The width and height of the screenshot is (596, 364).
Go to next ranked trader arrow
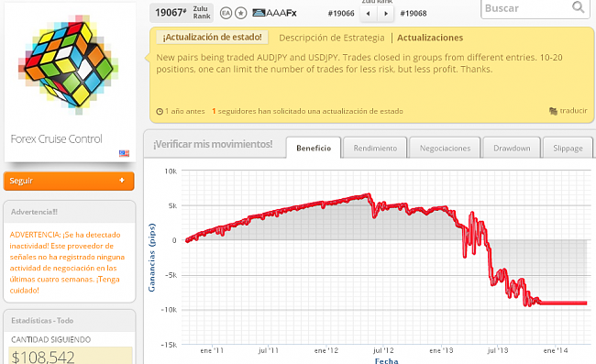point(385,14)
